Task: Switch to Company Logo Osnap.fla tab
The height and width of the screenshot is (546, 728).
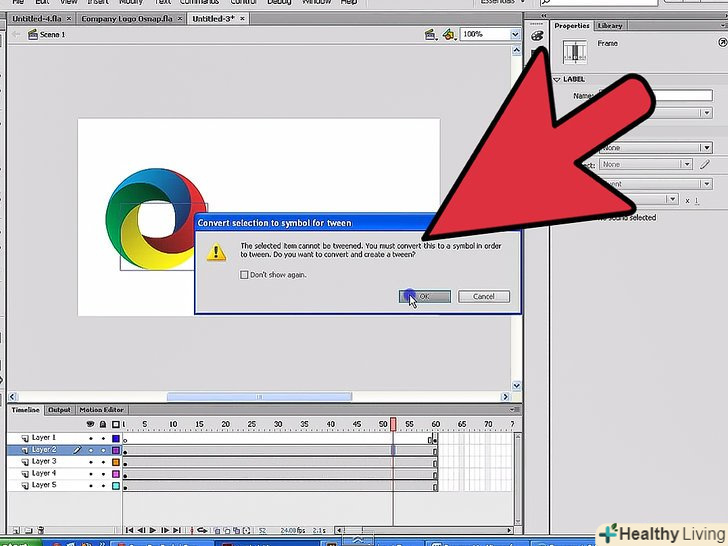Action: [126, 19]
